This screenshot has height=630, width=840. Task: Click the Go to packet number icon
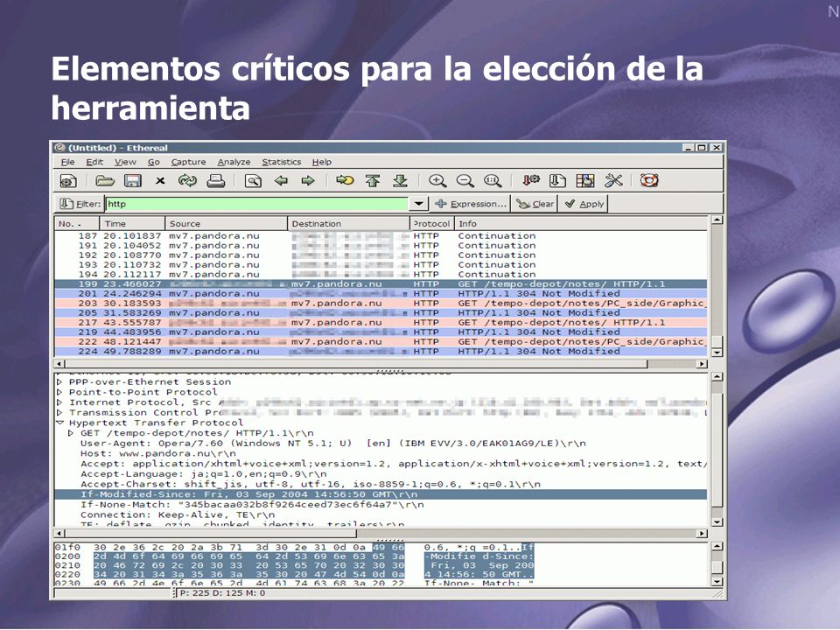(345, 181)
